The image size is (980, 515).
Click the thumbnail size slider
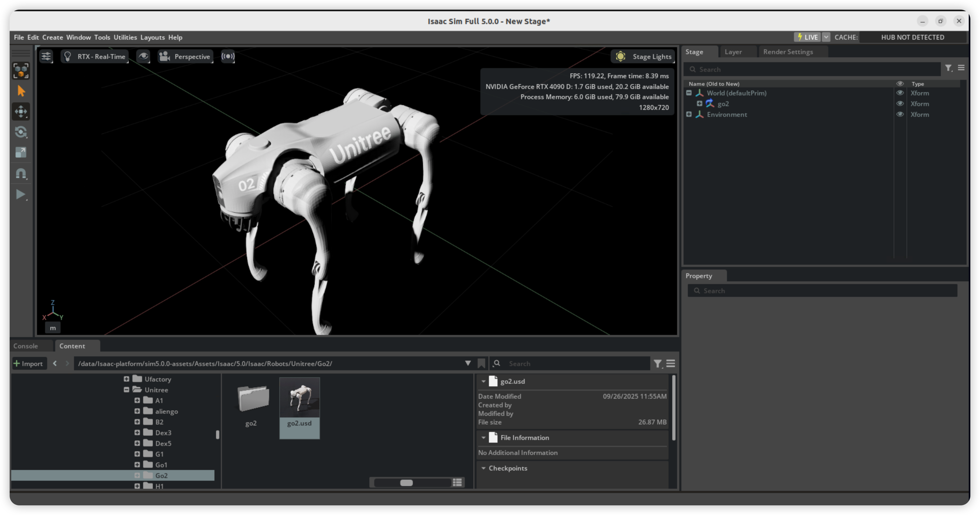click(x=406, y=482)
